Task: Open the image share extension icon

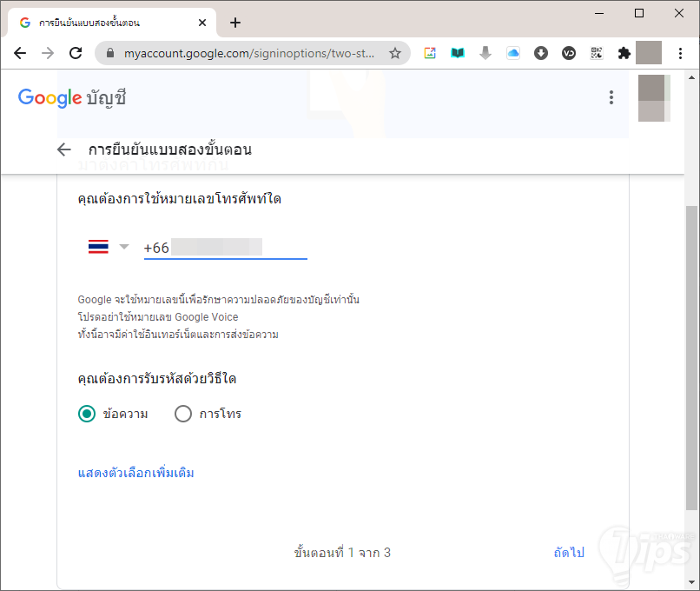Action: tap(429, 53)
